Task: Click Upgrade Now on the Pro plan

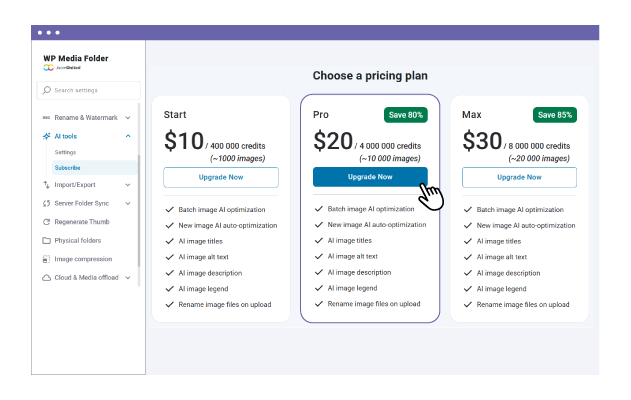Action: pyautogui.click(x=370, y=177)
